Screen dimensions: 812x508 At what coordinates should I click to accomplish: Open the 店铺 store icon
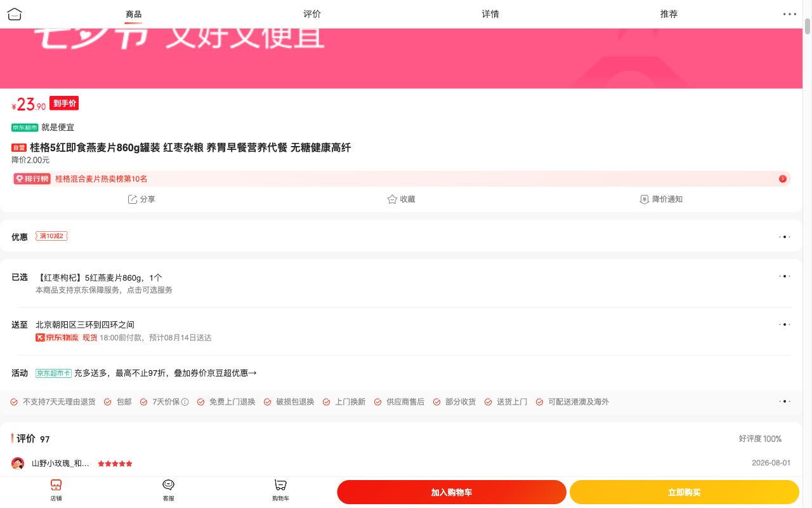pos(56,490)
